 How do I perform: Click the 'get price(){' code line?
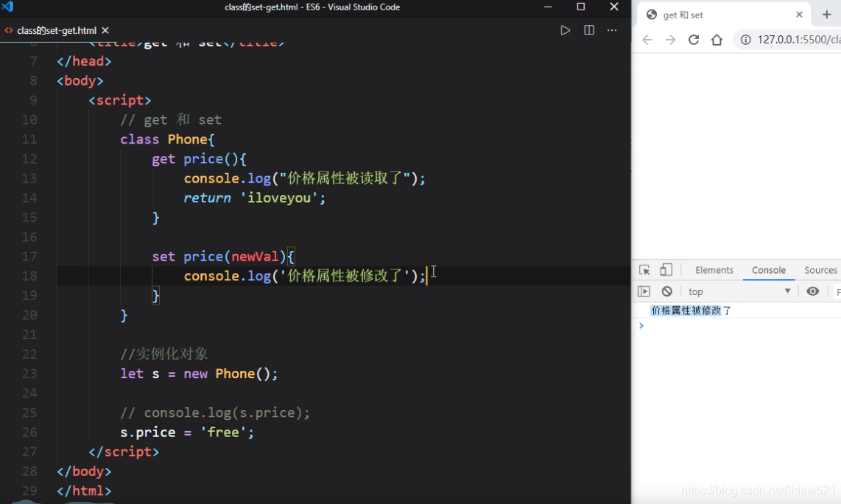click(199, 159)
